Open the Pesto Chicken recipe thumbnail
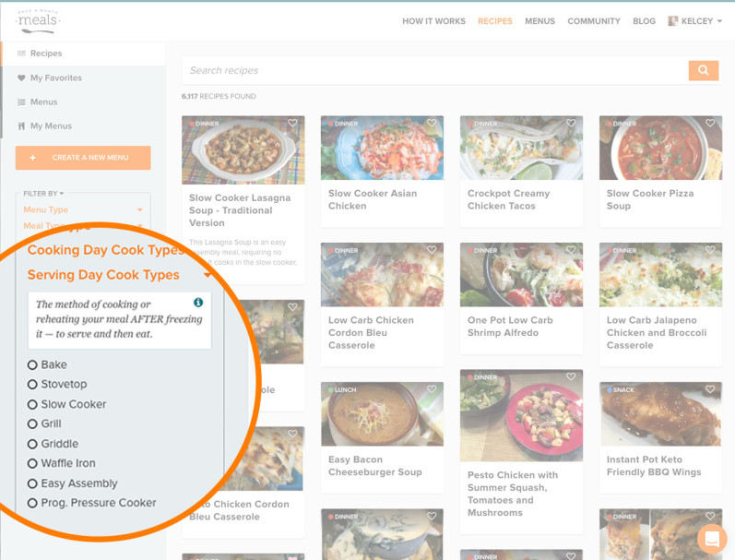This screenshot has width=735, height=560. (521, 415)
